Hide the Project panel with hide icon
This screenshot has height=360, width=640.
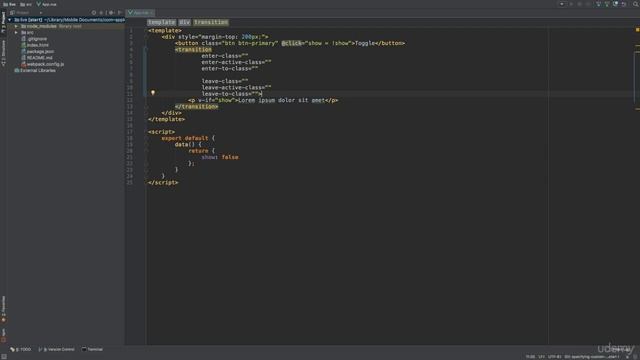120,13
